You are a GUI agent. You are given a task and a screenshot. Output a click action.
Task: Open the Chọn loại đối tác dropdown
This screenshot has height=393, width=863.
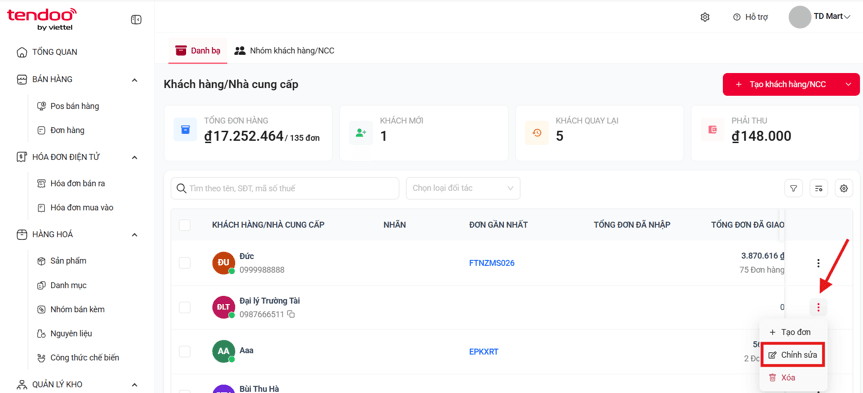tap(463, 188)
